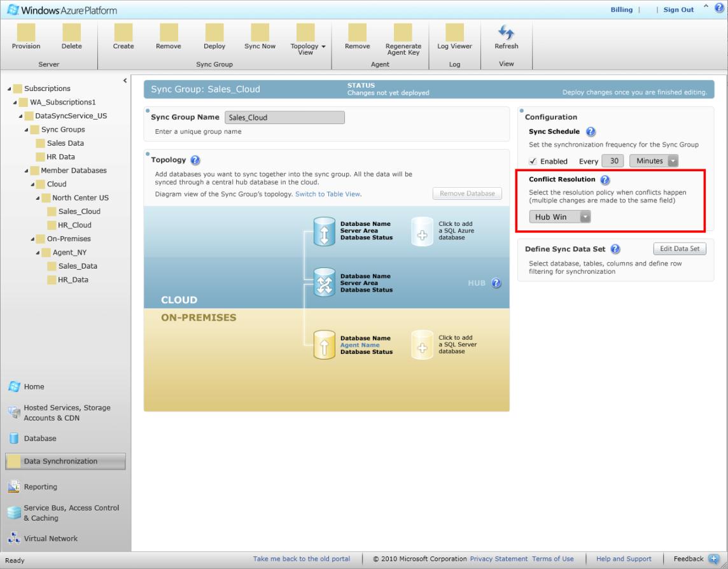Click the Feedback plus icon
728x569 pixels.
(714, 559)
